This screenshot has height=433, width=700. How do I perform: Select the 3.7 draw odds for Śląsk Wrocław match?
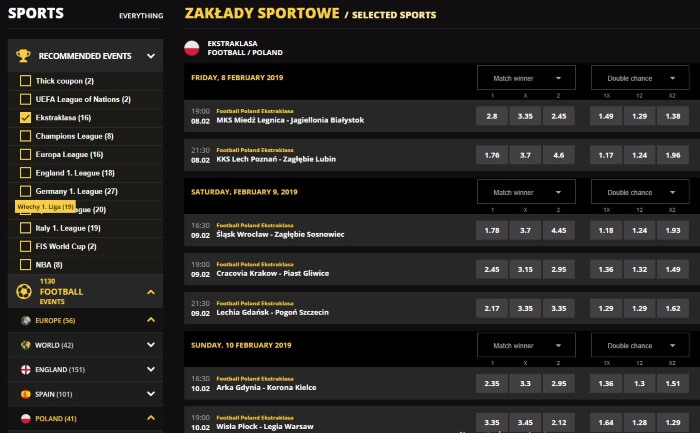coord(526,231)
